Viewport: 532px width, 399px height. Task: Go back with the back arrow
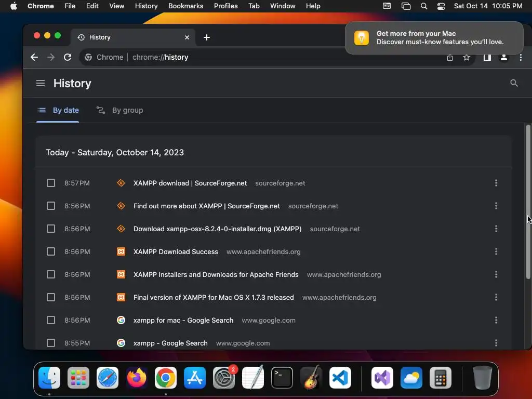pos(34,57)
